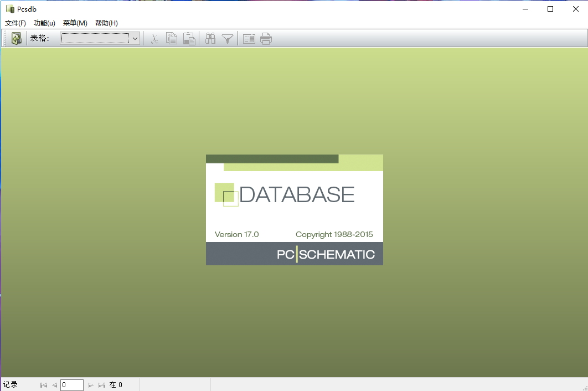Viewport: 588px width, 391px height.
Task: Open the 菜单(M) menu
Action: pos(75,23)
